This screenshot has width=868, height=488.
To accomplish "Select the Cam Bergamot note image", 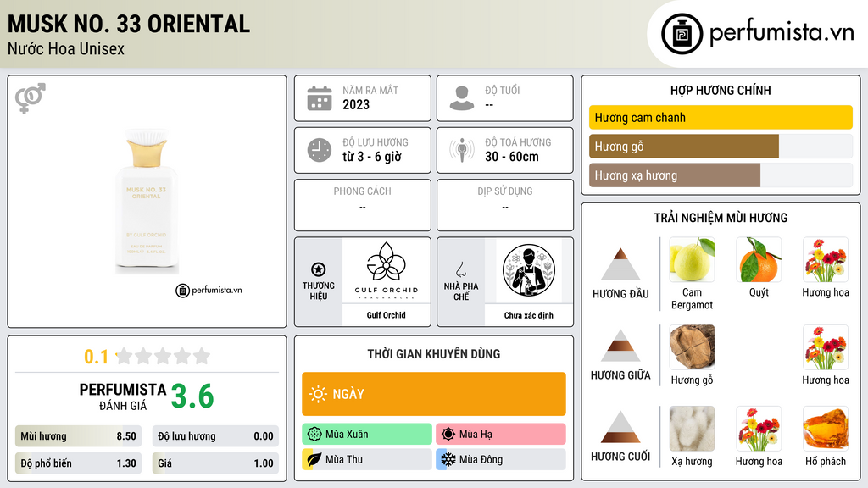I will click(x=692, y=259).
